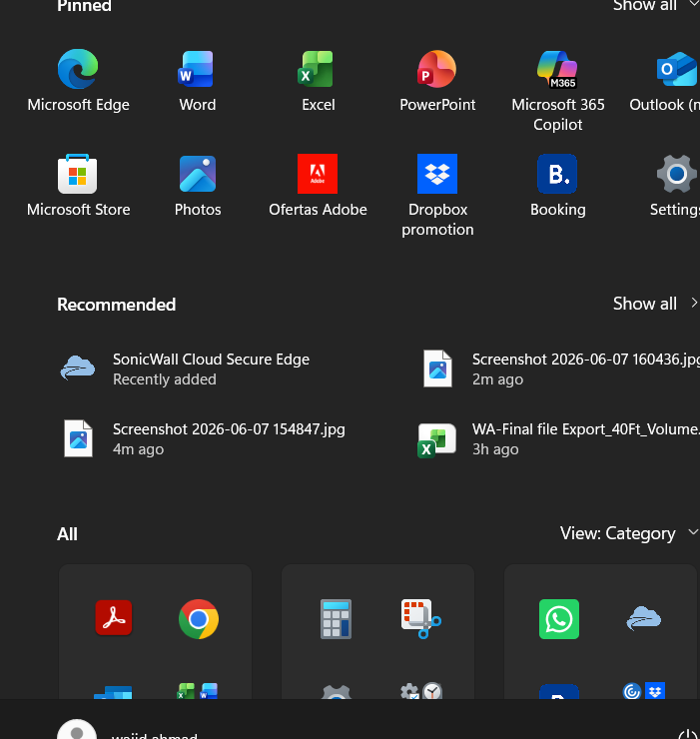This screenshot has height=739, width=700.
Task: Open Ofertas Adobe pinned tile
Action: (318, 186)
